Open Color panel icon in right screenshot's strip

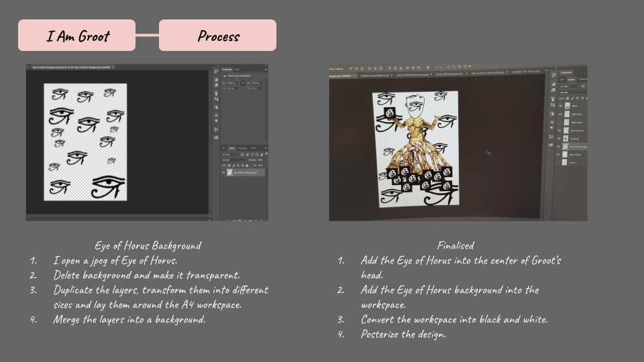(553, 84)
